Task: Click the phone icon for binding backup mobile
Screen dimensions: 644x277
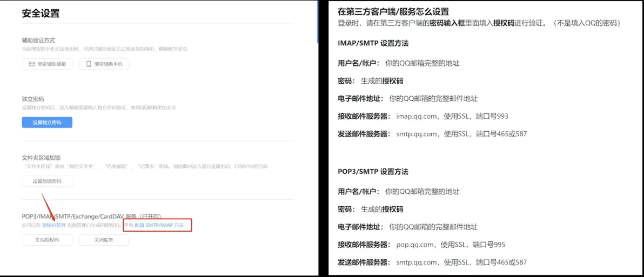Action: click(x=88, y=64)
